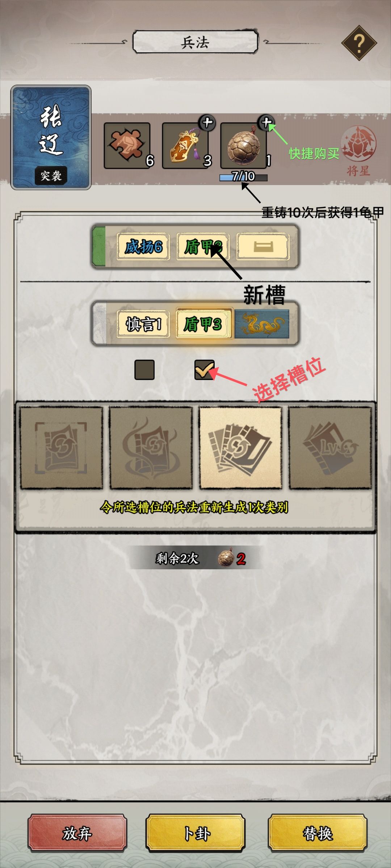Open the 将星 emblem icon
This screenshot has height=868, width=391.
pyautogui.click(x=358, y=150)
